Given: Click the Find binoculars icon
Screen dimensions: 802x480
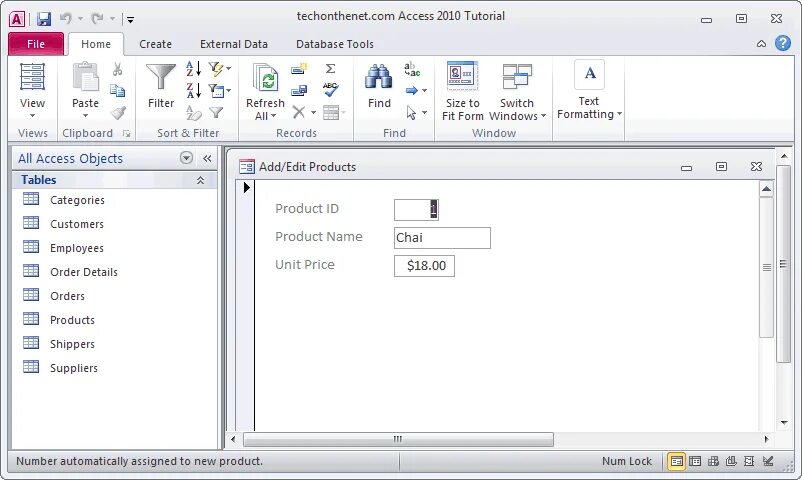Looking at the screenshot, I should (378, 77).
